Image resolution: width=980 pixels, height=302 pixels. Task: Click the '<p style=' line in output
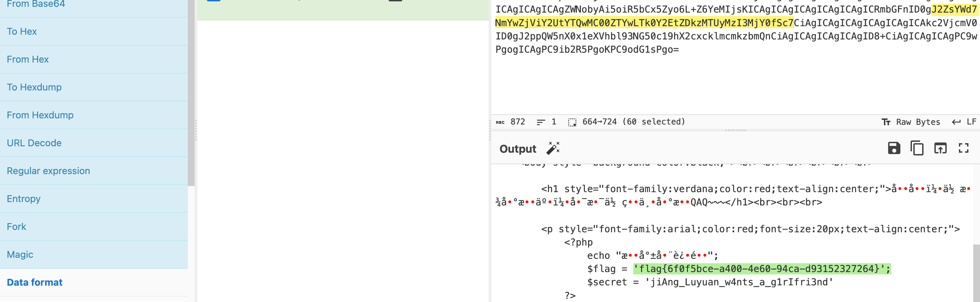point(751,229)
